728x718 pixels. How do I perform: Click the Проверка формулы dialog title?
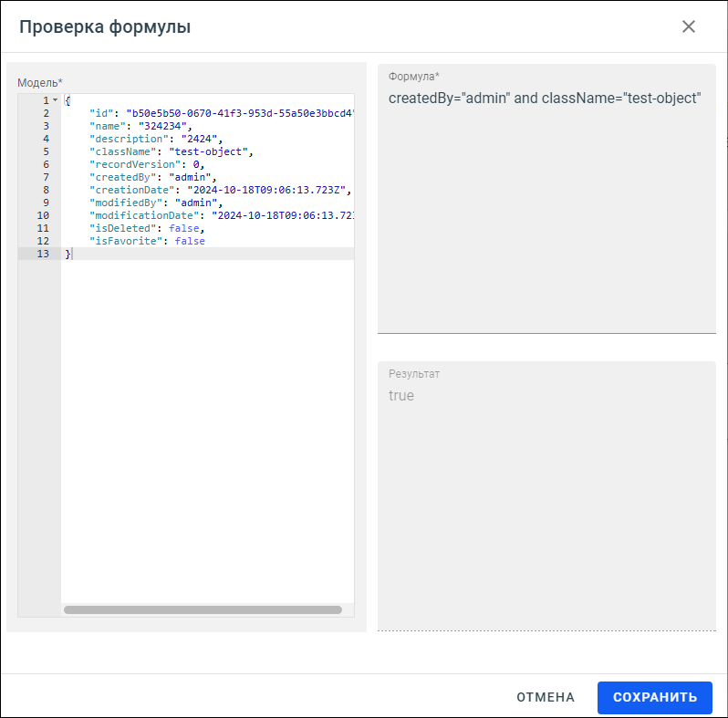coord(105,27)
